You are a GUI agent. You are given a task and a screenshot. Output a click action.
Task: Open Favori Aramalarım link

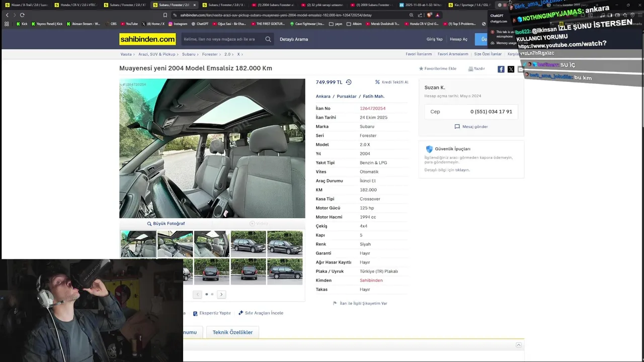click(453, 54)
